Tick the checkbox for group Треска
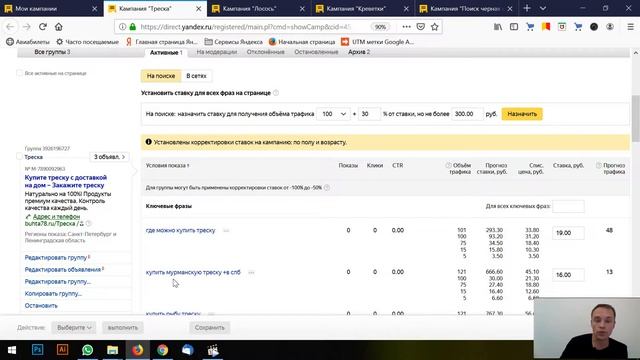 [19, 157]
